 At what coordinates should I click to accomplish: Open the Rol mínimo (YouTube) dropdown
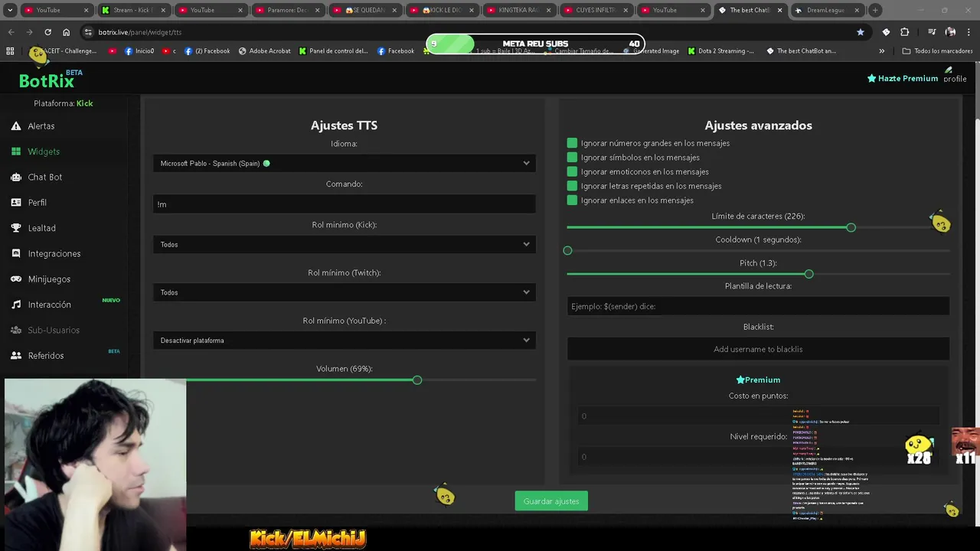click(345, 340)
